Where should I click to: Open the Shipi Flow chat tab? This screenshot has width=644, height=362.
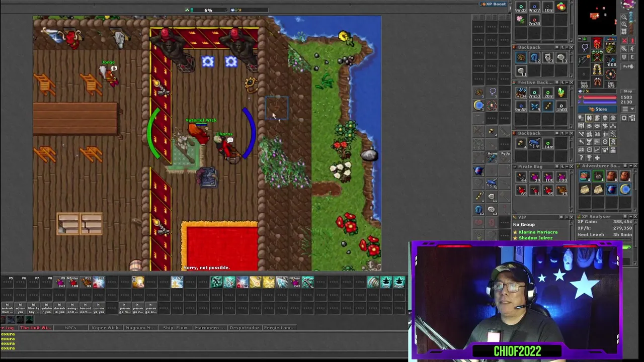coord(175,328)
